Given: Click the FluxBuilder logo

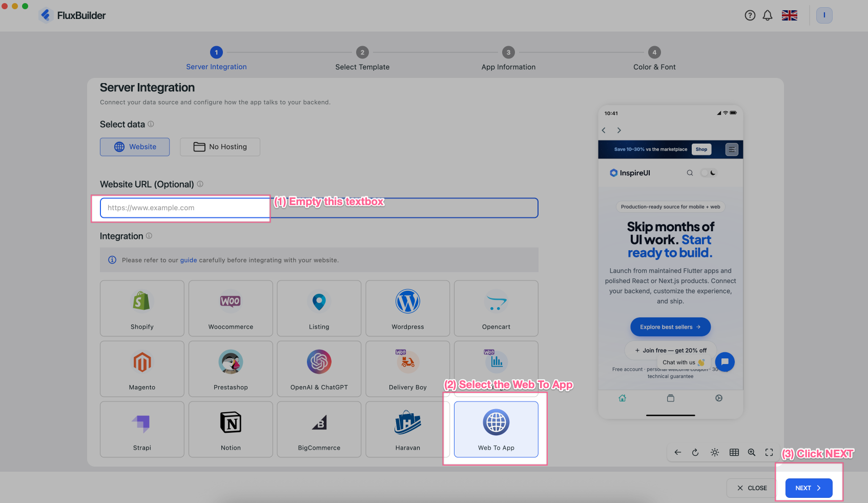Looking at the screenshot, I should tap(72, 15).
